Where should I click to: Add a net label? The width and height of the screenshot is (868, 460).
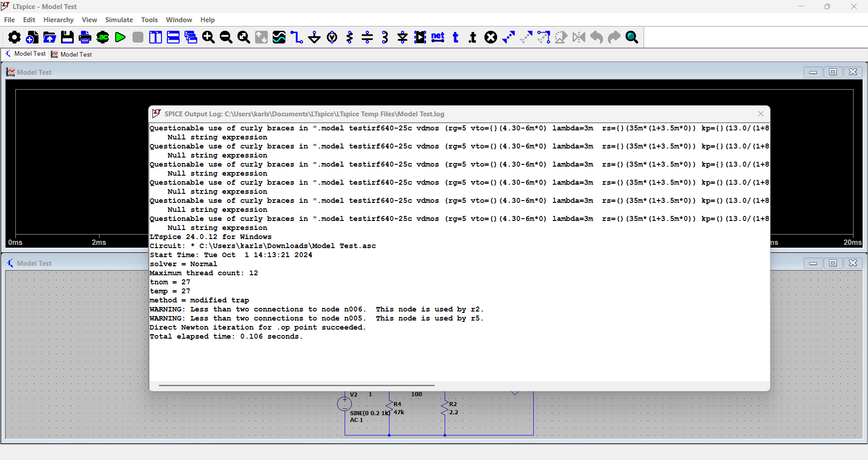point(438,37)
